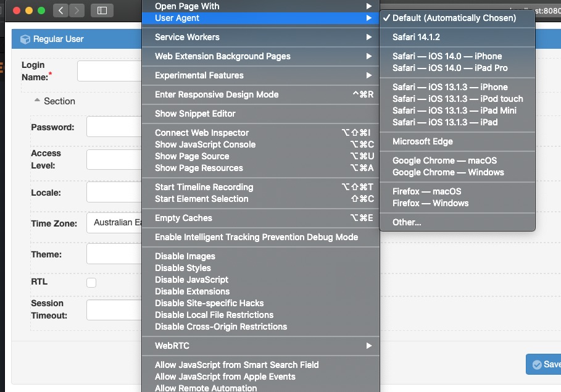Viewport: 561px width, 392px height.
Task: Open the WebRTC submenu
Action: pos(260,346)
